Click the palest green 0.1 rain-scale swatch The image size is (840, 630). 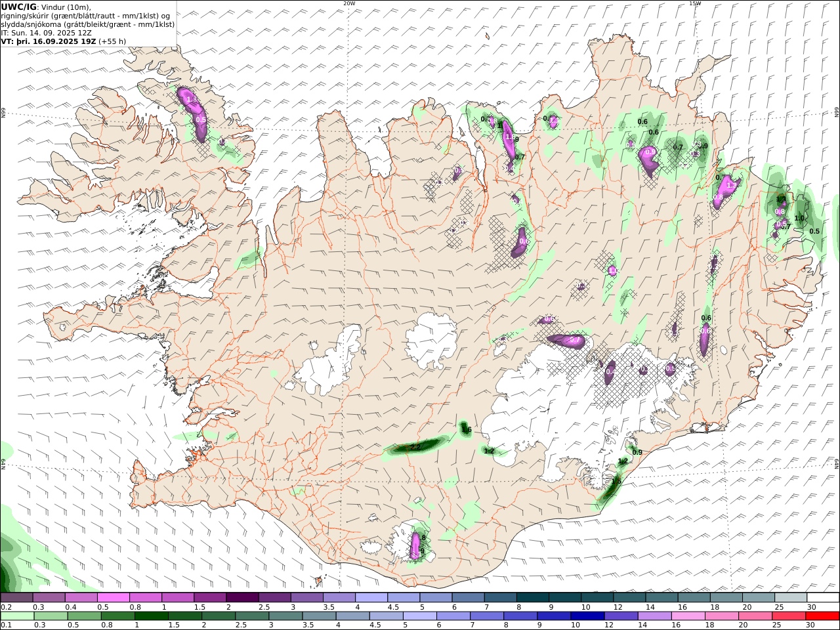point(17,616)
